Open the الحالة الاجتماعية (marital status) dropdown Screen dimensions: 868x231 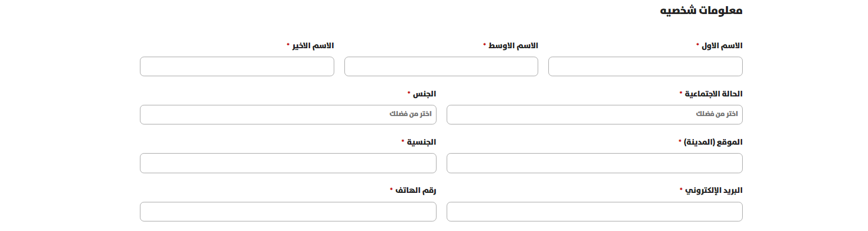[594, 114]
